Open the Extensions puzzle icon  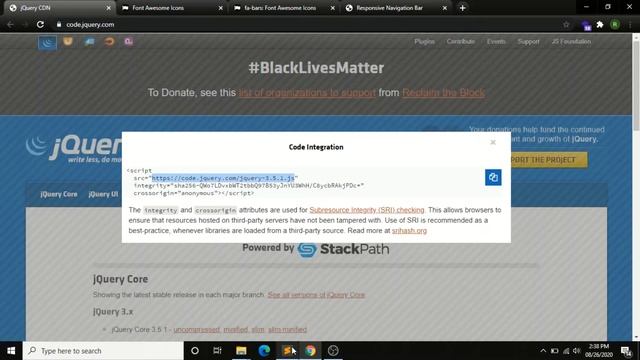pyautogui.click(x=600, y=24)
